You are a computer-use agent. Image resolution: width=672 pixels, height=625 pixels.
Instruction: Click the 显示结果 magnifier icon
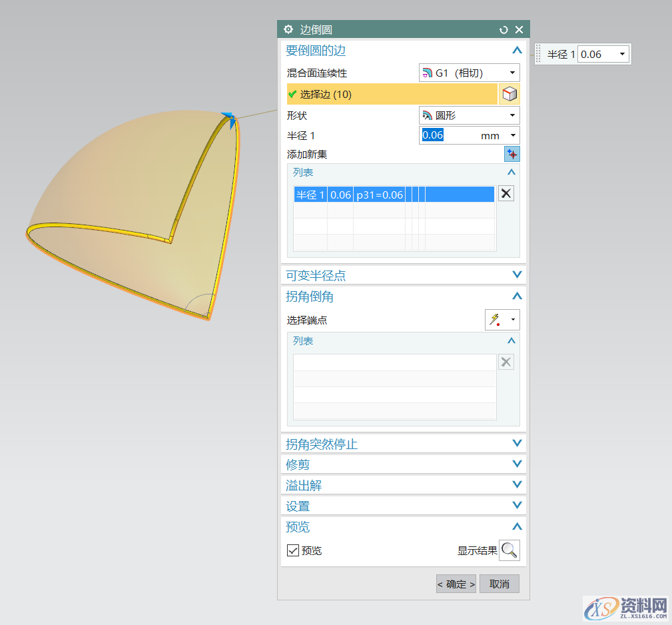coord(509,550)
